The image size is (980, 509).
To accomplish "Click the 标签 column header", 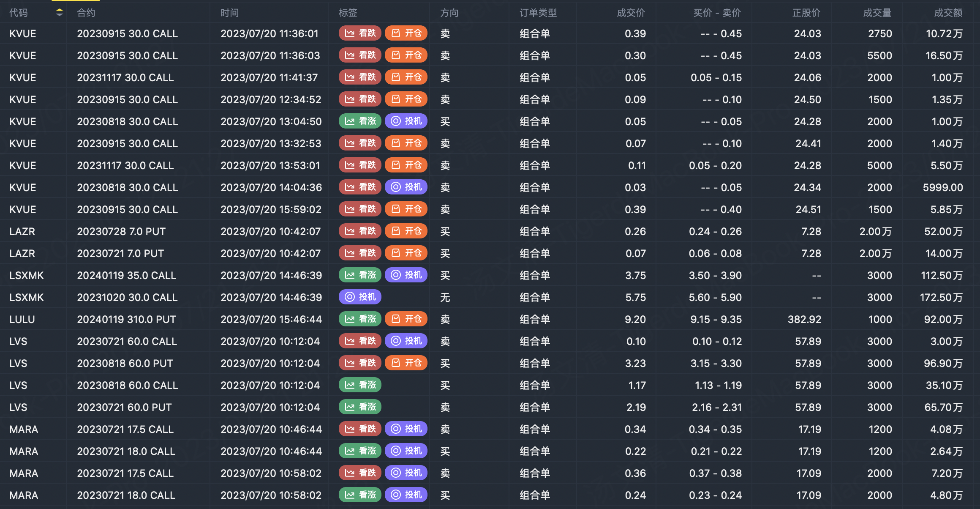I will [x=348, y=13].
